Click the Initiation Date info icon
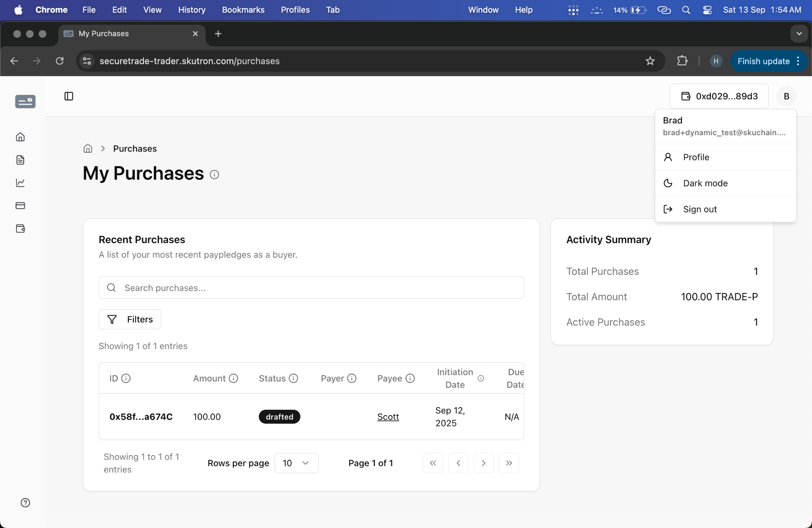The height and width of the screenshot is (528, 812). pyautogui.click(x=481, y=378)
